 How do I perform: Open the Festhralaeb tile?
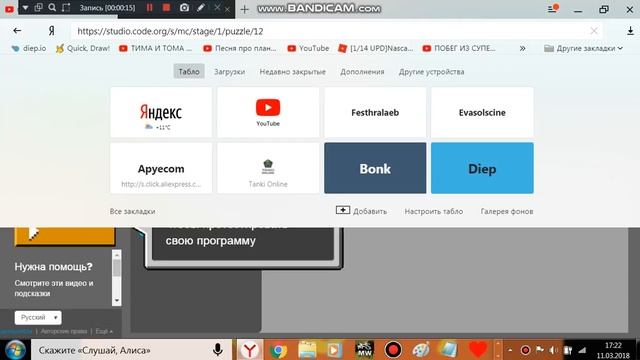[375, 112]
